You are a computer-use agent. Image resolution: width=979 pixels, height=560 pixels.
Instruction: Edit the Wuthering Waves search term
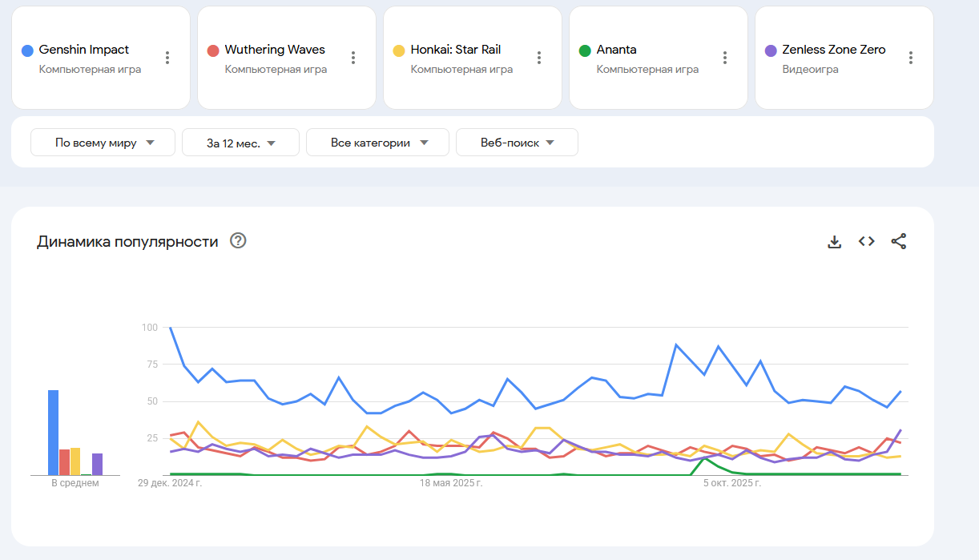point(275,50)
